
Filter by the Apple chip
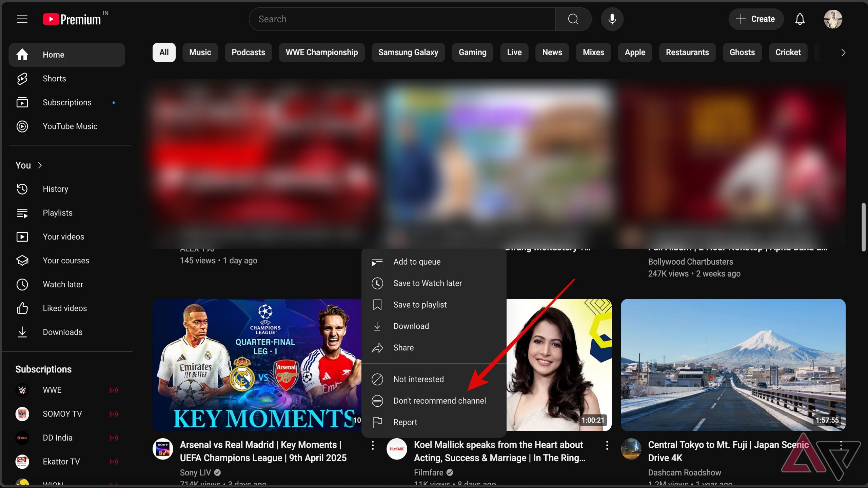(635, 53)
